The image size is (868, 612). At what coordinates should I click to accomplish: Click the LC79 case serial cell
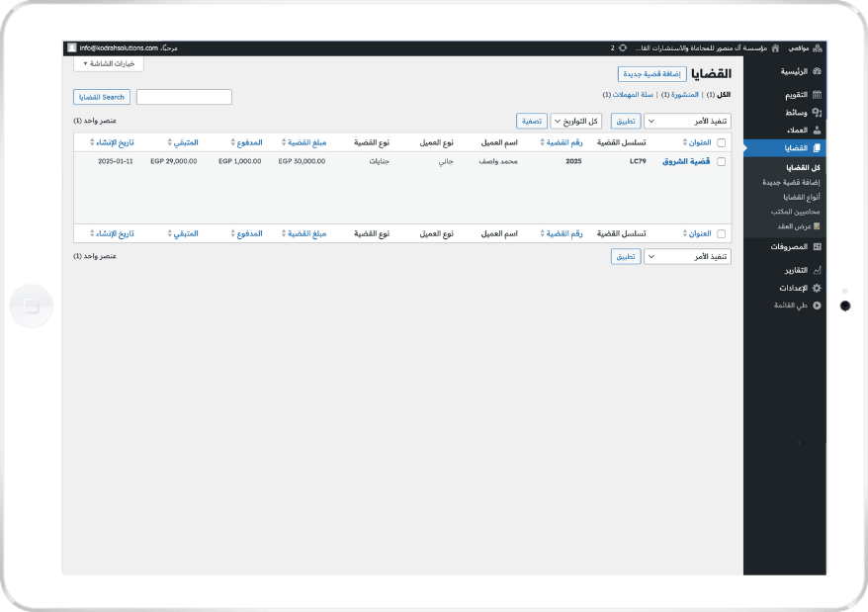(638, 161)
